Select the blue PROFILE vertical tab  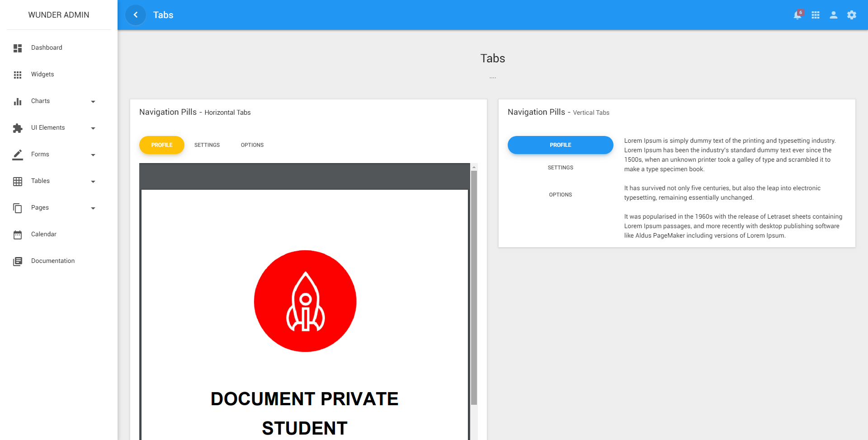click(561, 145)
